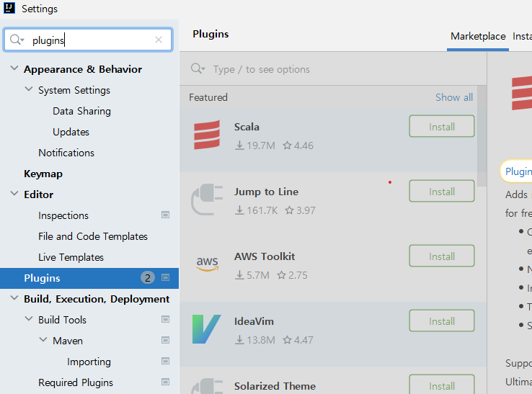
Task: Collapse System Settings node
Action: coord(29,89)
